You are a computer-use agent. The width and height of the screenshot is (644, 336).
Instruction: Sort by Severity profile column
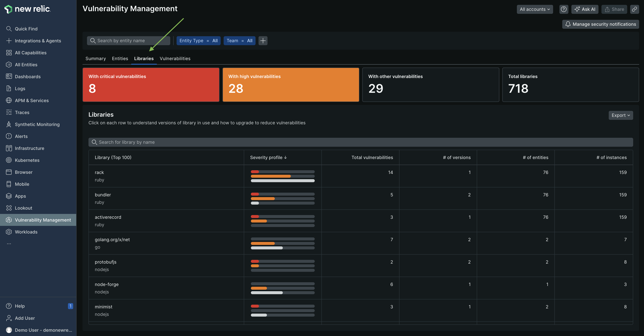pyautogui.click(x=268, y=158)
